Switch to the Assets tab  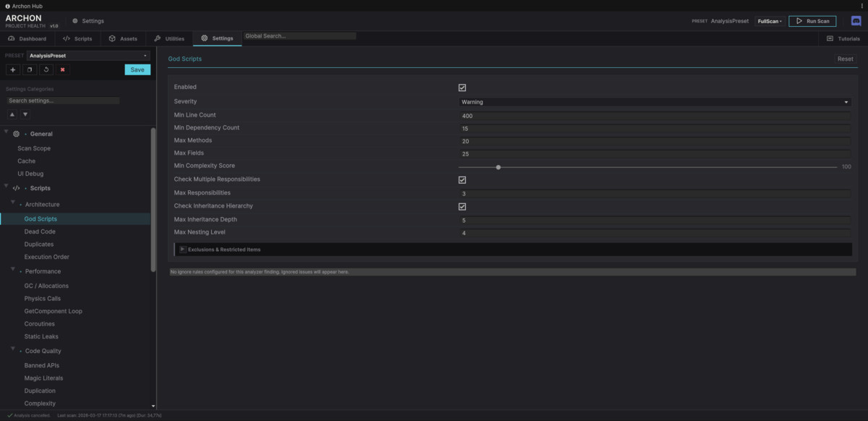pyautogui.click(x=123, y=38)
